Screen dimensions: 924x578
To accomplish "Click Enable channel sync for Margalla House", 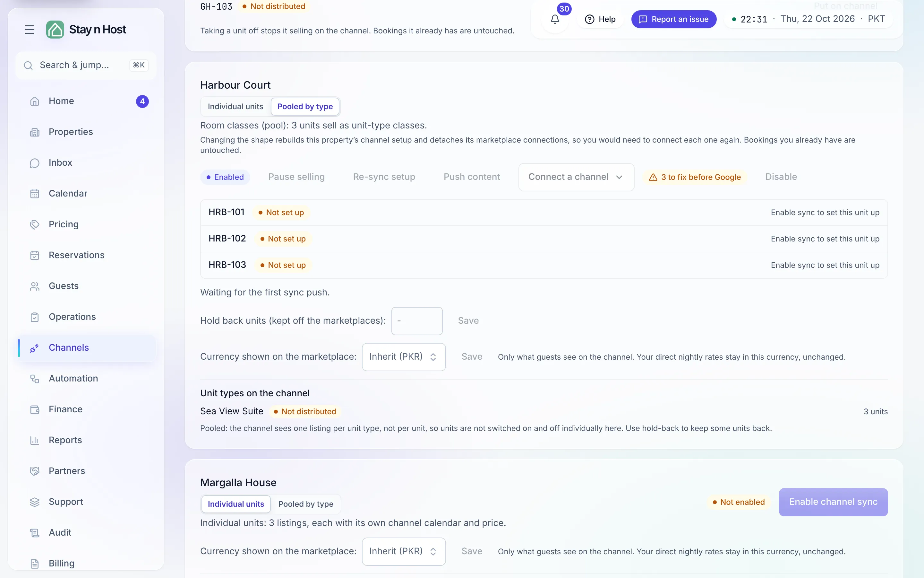I will pyautogui.click(x=833, y=502).
